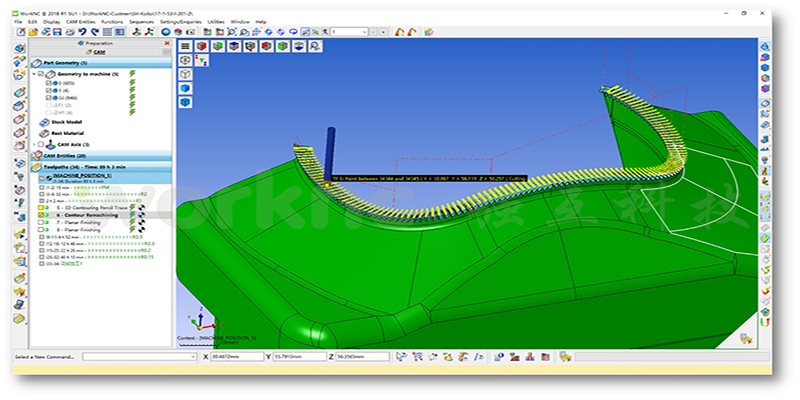
Task: Open the Window menu
Action: [x=240, y=22]
